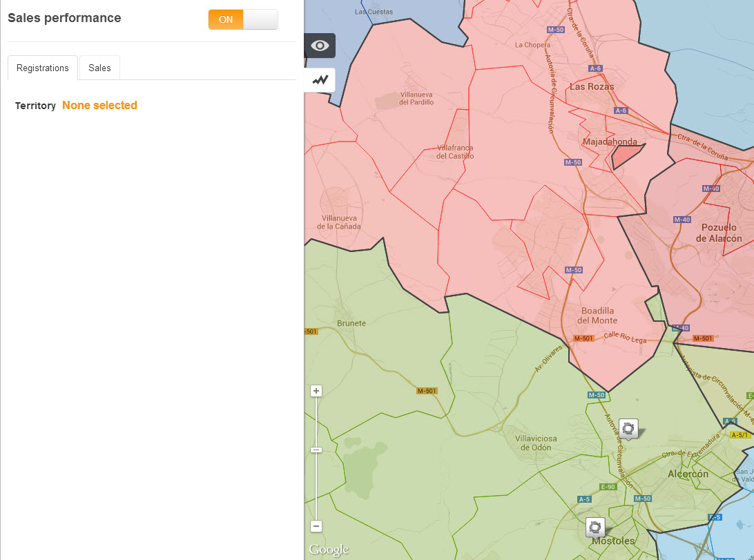Select the Brunete town label

(351, 323)
